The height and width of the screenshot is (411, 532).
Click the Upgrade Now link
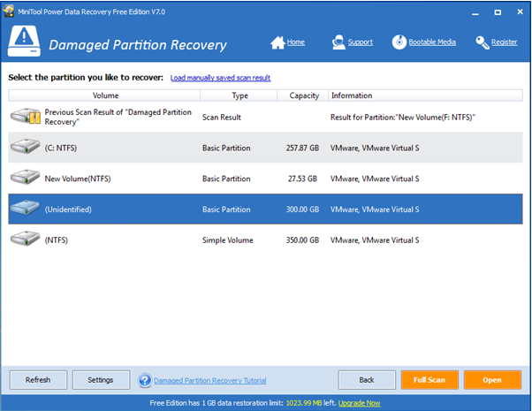[x=360, y=403]
